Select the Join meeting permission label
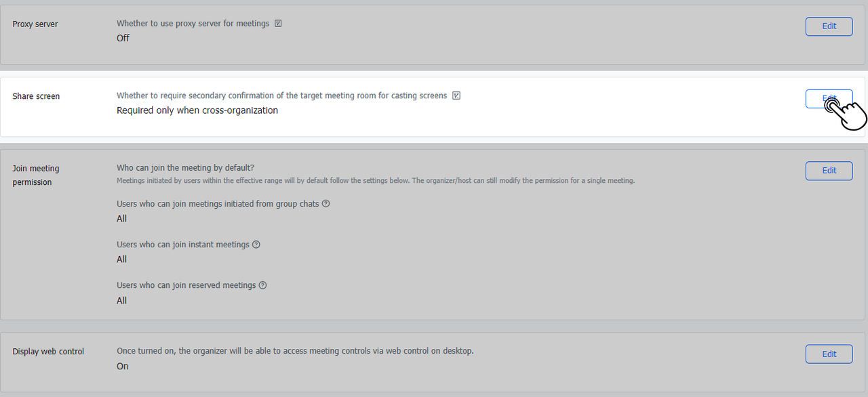The image size is (868, 397). 36,175
